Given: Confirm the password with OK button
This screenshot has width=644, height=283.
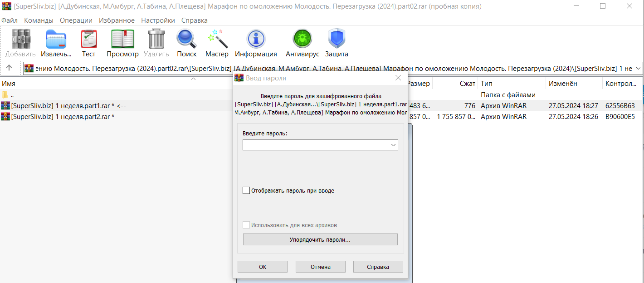Looking at the screenshot, I should tap(263, 267).
